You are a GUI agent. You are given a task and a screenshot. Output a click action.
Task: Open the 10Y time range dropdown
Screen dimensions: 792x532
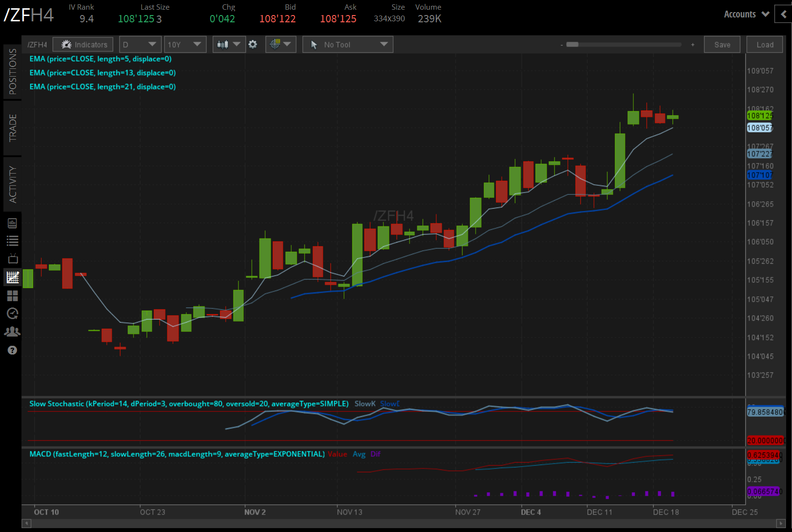(185, 45)
